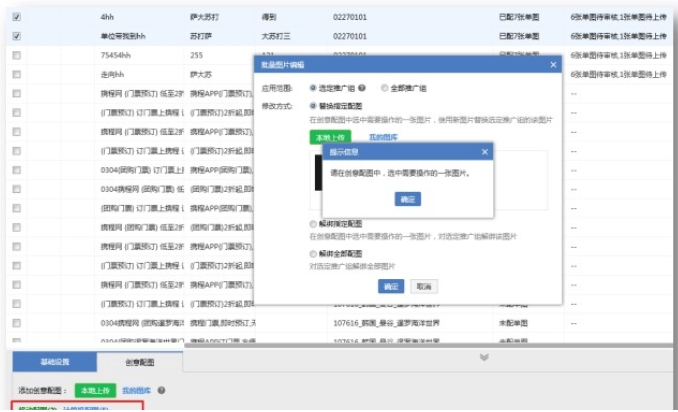Uncheck the checkbox for row 4hh
The image size is (678, 412).
tap(16, 17)
